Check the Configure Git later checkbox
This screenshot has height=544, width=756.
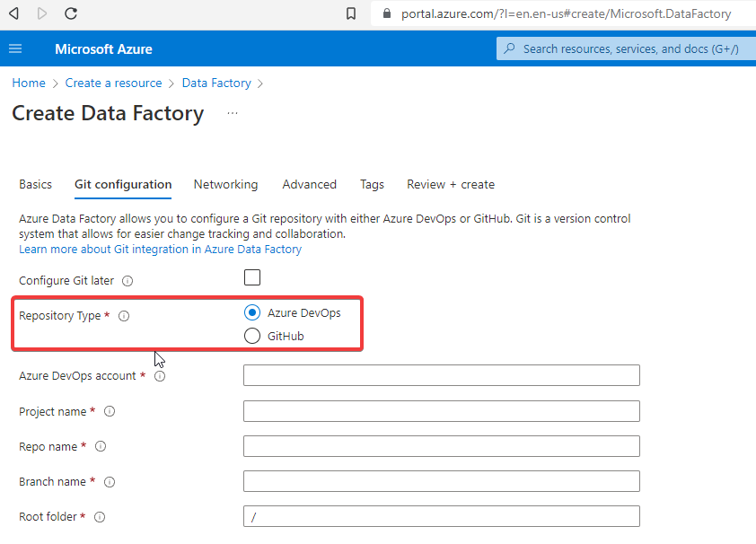252,277
